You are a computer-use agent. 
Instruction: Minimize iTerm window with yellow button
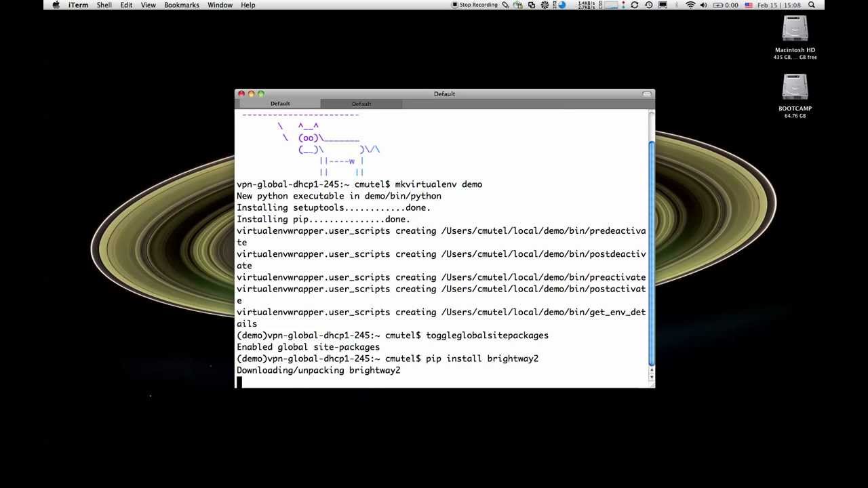point(251,94)
